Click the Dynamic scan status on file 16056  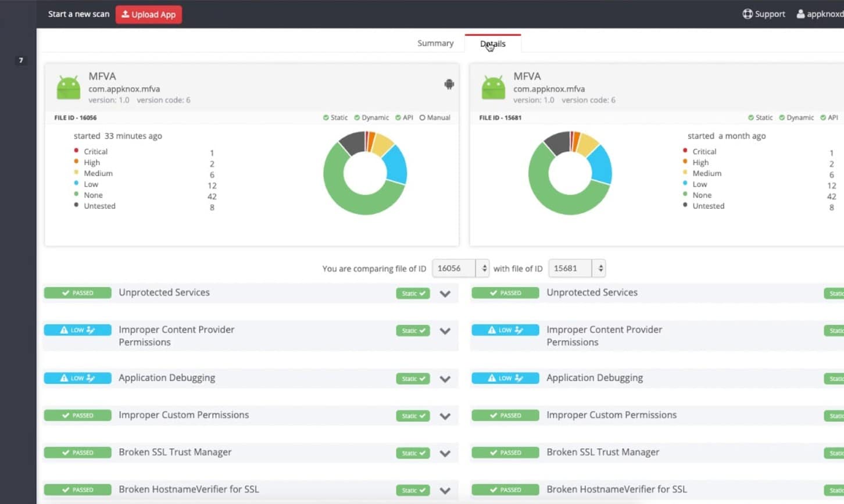pyautogui.click(x=371, y=117)
